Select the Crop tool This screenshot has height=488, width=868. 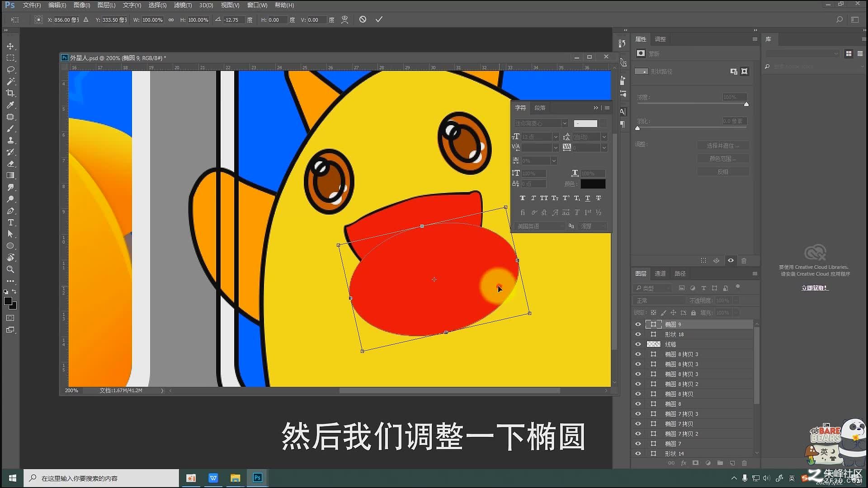pyautogui.click(x=10, y=93)
